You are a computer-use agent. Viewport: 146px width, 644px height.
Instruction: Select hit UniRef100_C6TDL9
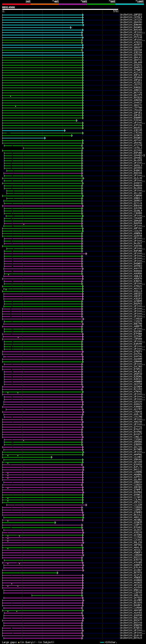click(131, 17)
